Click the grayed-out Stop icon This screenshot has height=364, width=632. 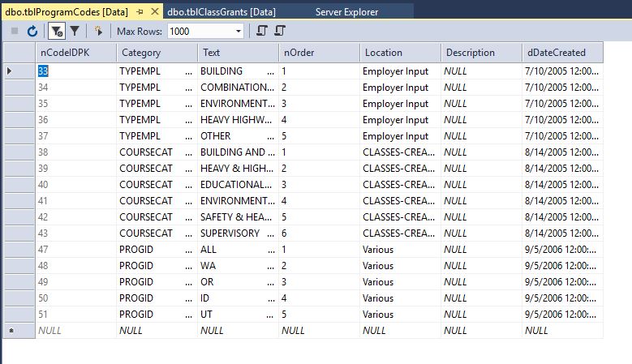pyautogui.click(x=15, y=31)
